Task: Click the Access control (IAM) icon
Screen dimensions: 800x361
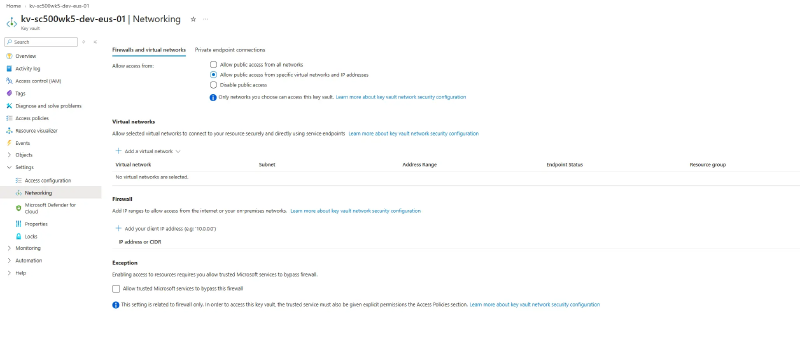Action: (x=9, y=81)
